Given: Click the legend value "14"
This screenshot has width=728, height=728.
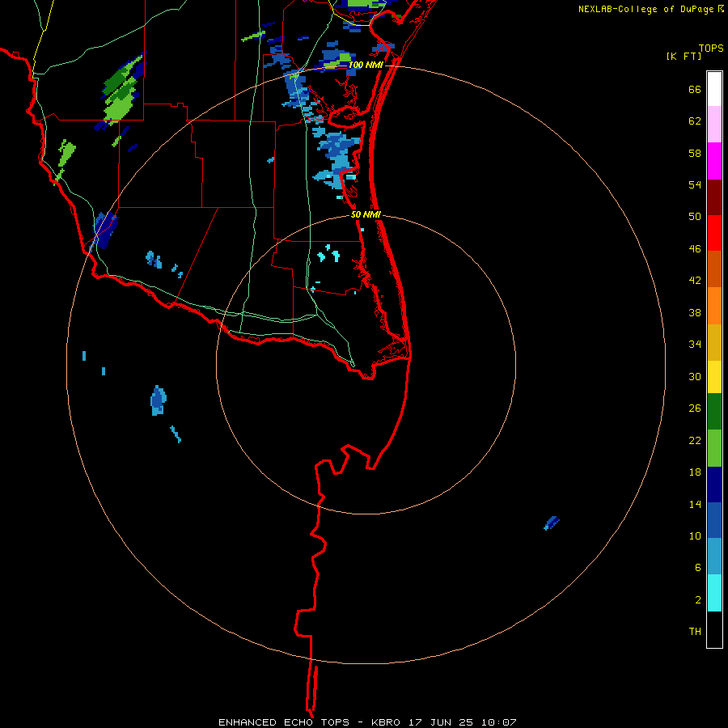Looking at the screenshot, I should tap(695, 504).
